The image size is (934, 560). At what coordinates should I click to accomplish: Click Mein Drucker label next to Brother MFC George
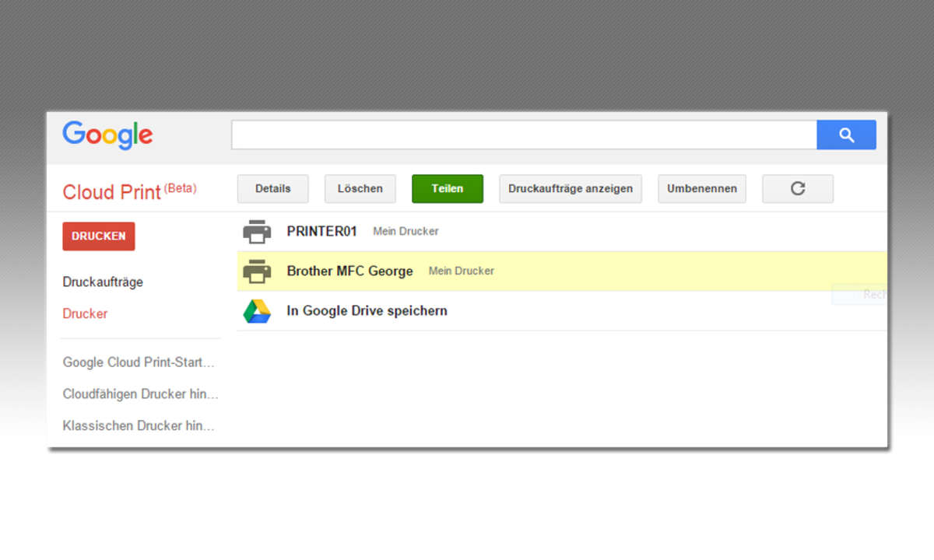[x=462, y=271]
